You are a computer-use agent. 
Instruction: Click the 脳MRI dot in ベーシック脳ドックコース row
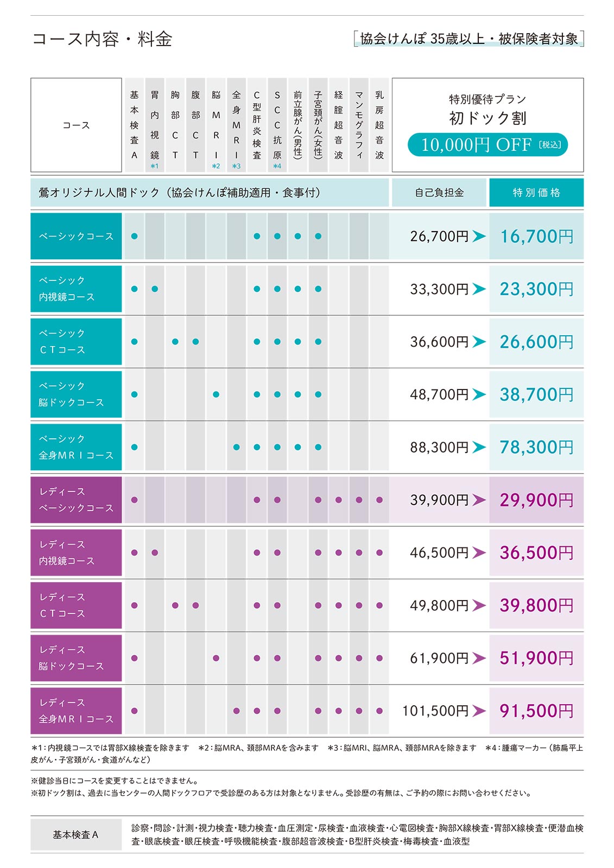point(216,394)
